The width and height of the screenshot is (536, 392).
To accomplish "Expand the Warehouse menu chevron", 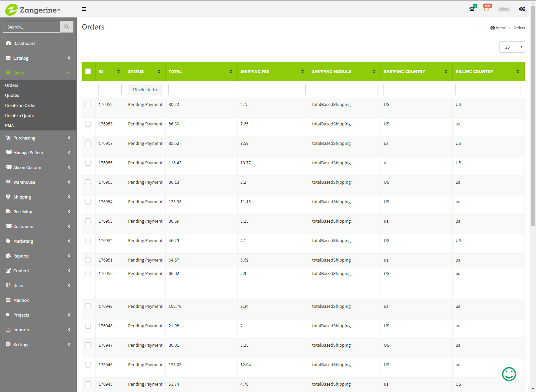I will click(69, 182).
